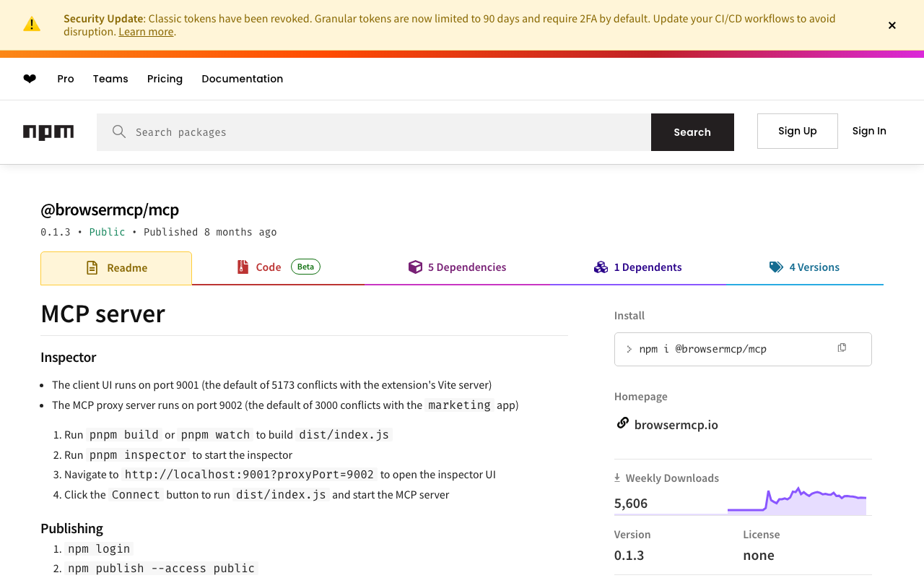
Task: Visit the browsermcp.io homepage link
Action: (x=676, y=425)
